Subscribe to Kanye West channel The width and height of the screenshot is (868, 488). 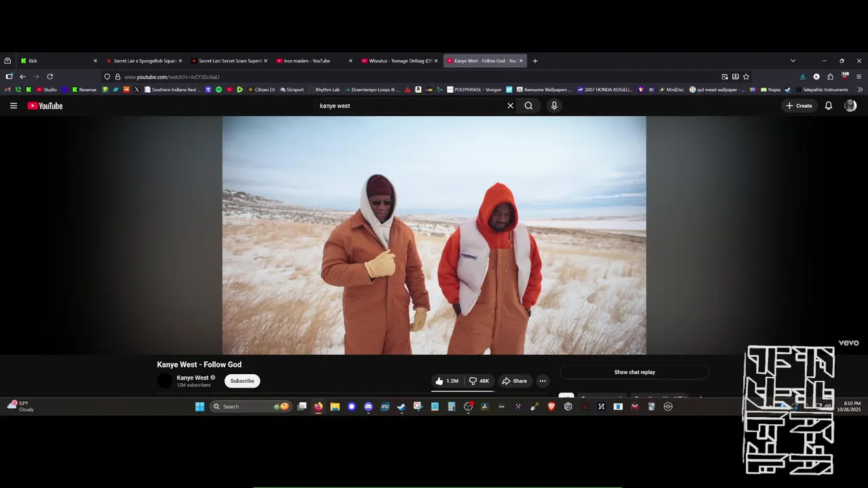pyautogui.click(x=242, y=381)
